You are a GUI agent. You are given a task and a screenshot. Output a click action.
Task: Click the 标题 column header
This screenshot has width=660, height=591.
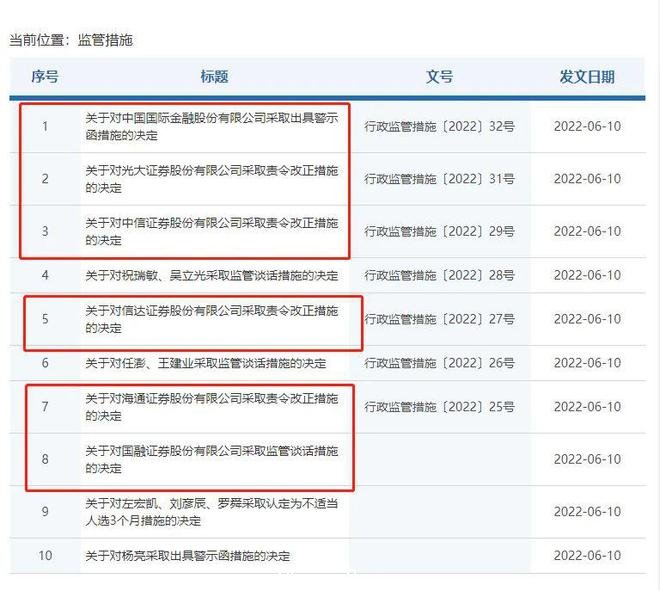[214, 77]
